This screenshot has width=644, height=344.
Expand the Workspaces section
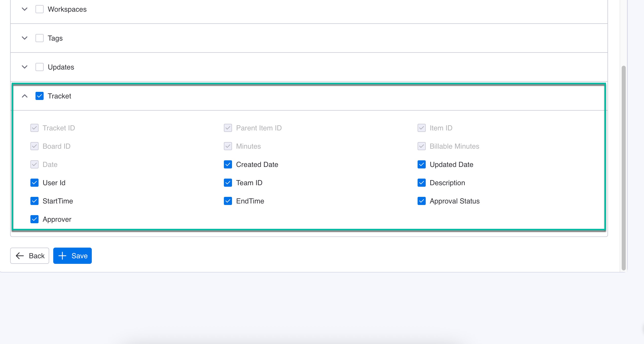(x=25, y=9)
